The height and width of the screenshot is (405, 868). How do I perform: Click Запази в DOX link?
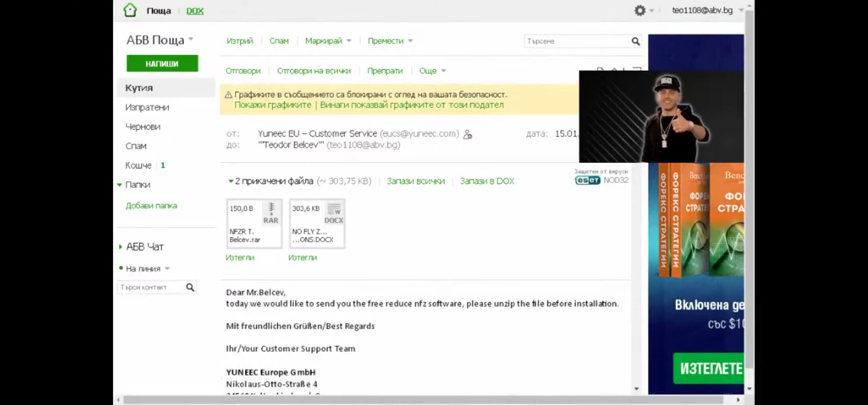click(x=487, y=181)
